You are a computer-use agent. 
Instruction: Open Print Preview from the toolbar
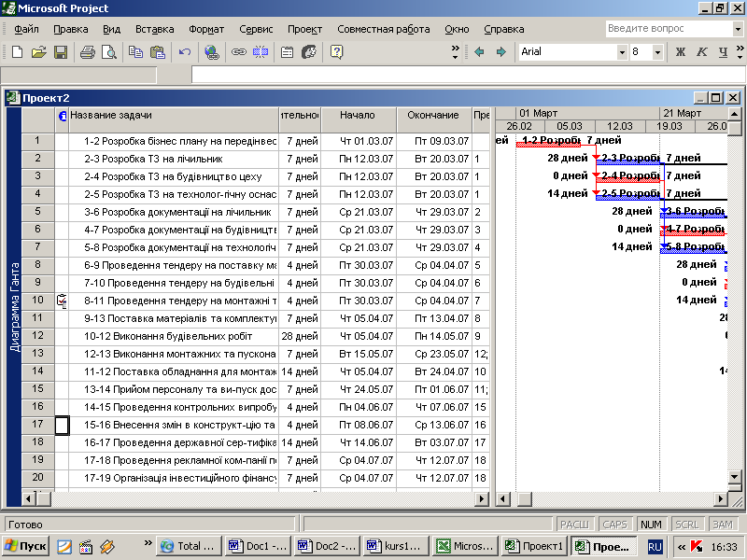[108, 52]
